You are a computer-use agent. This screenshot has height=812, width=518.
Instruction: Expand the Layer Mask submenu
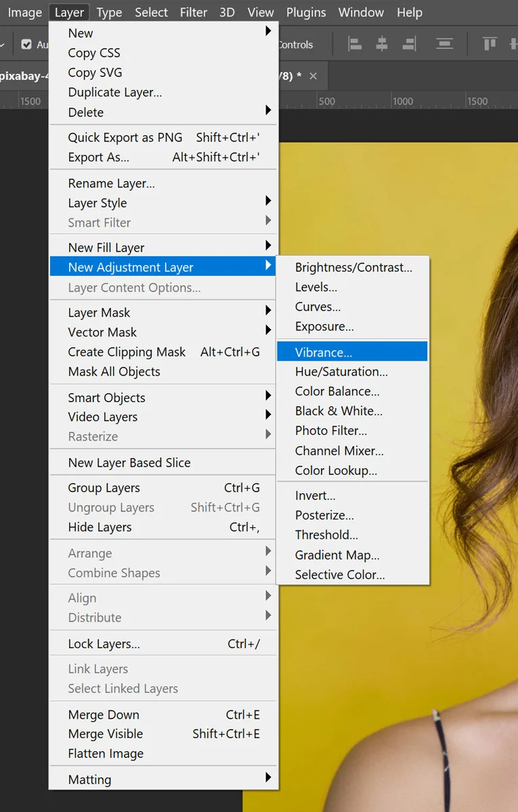pos(163,313)
